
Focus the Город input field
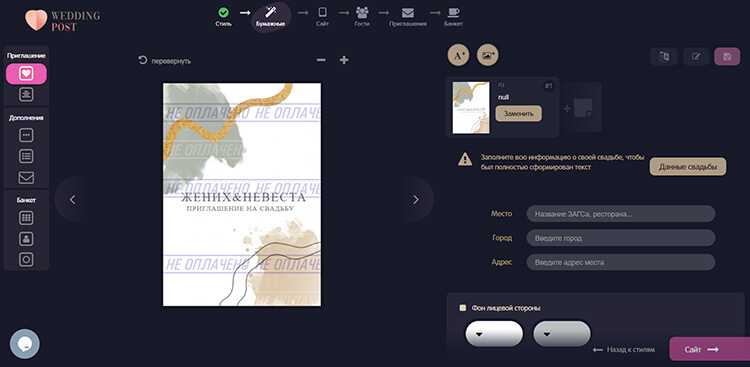tap(621, 238)
